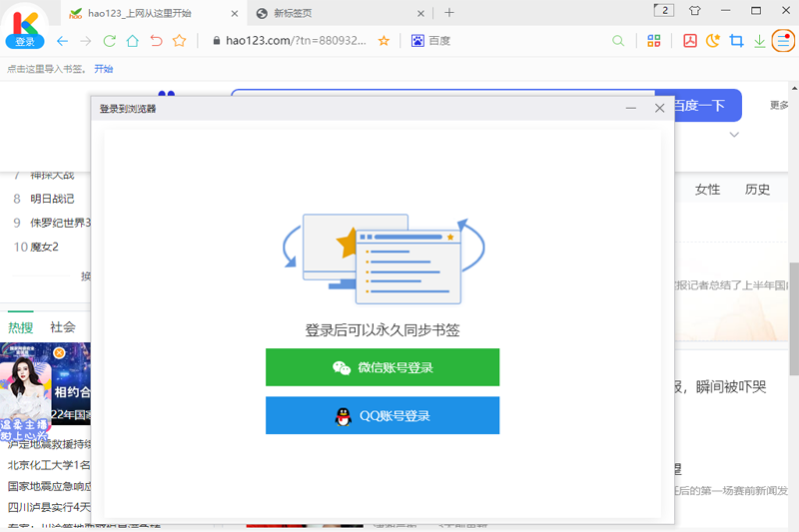
Task: Click the page vertical scrollbar thumb
Action: [794, 318]
